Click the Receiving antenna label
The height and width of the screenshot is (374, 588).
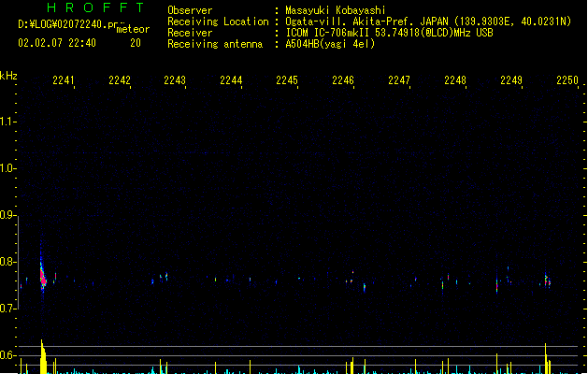tap(215, 44)
